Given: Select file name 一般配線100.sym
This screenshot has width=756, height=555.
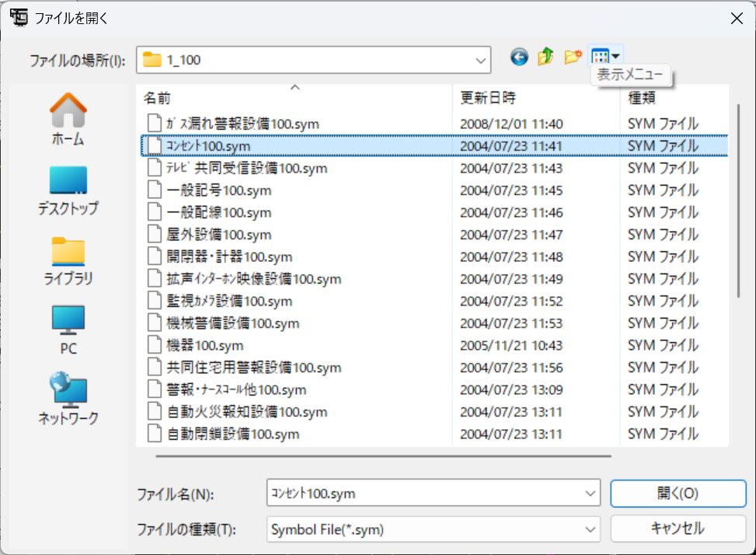Looking at the screenshot, I should (x=219, y=212).
